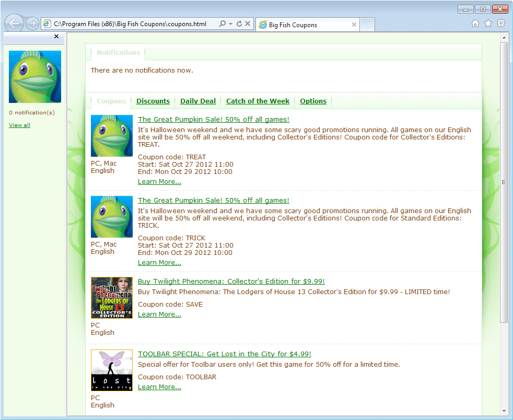Open The Great Pumpkin Sale coupon link
Screen dimensions: 513x420
213,119
